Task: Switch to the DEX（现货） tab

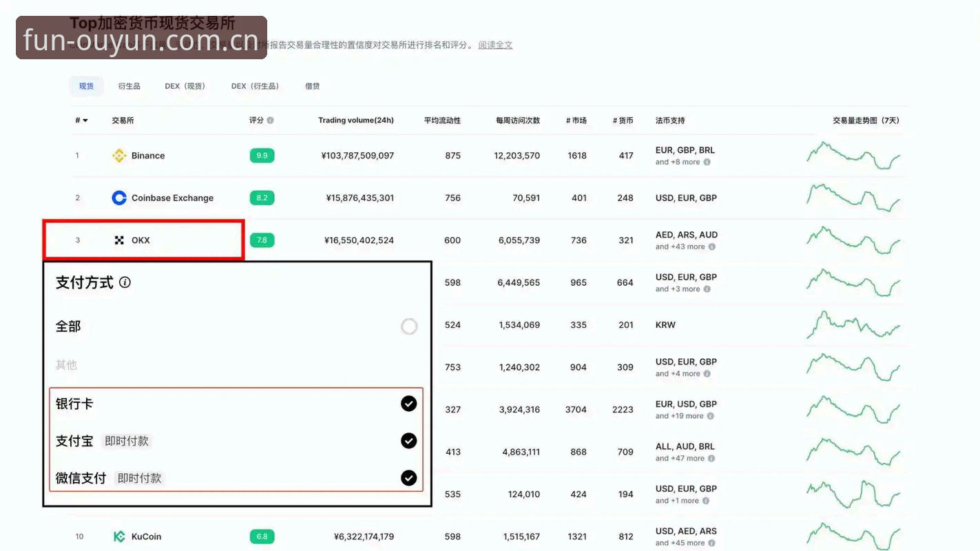Action: (x=185, y=86)
